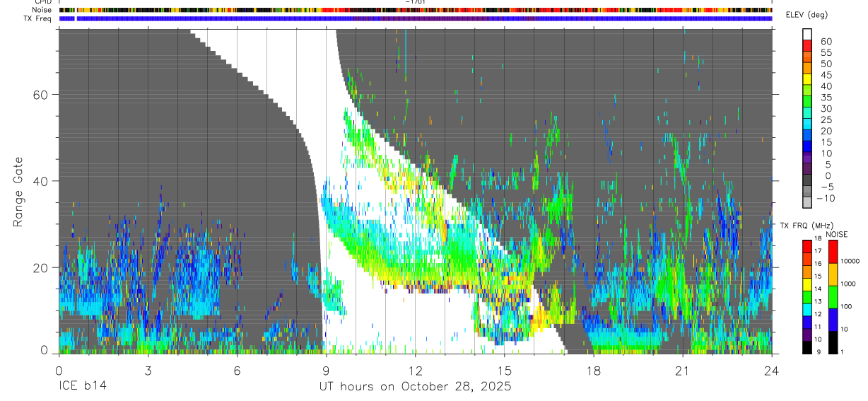Pick white top segment of ELEV color bar
Image resolution: width=868 pixels, height=401 pixels.
pyautogui.click(x=808, y=34)
